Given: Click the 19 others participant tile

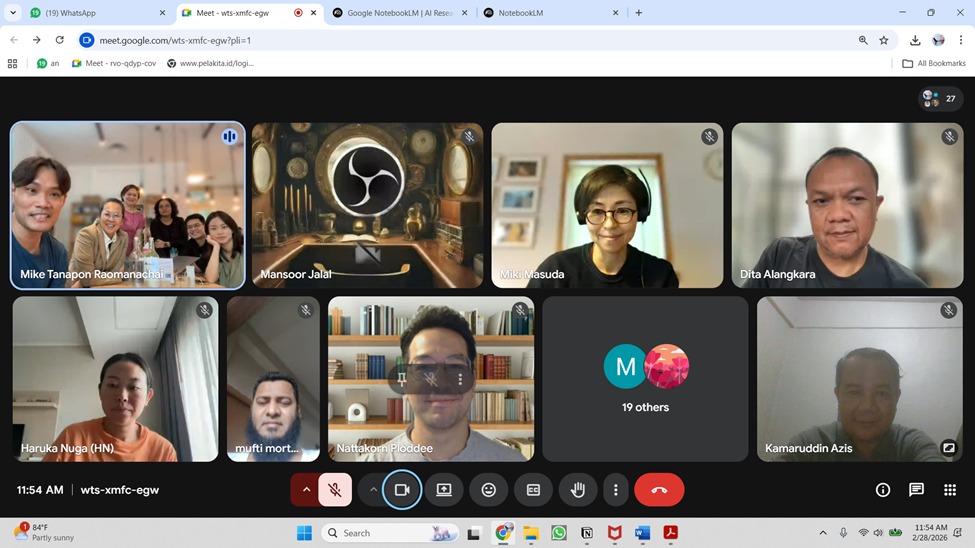Looking at the screenshot, I should tap(645, 378).
